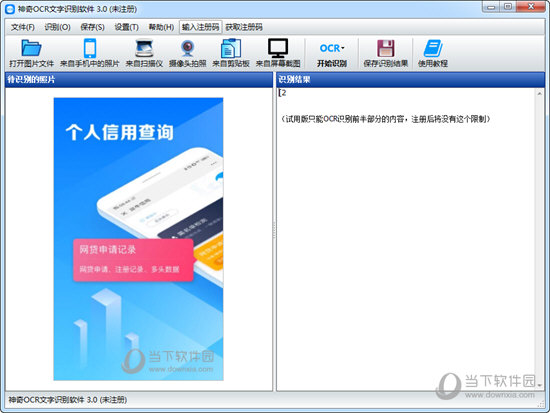Expand the OCR dropdown arrow
Image resolution: width=550 pixels, height=413 pixels.
coord(343,48)
